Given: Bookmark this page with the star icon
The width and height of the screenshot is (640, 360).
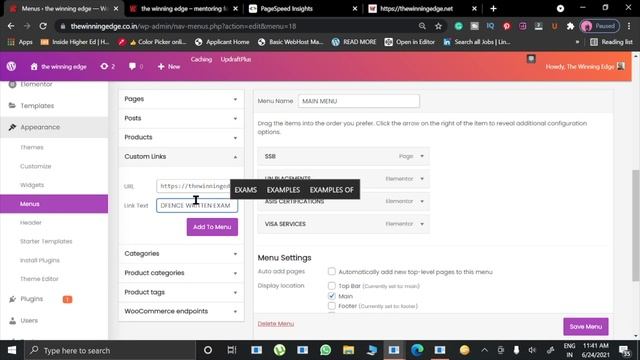Looking at the screenshot, I should [438, 26].
